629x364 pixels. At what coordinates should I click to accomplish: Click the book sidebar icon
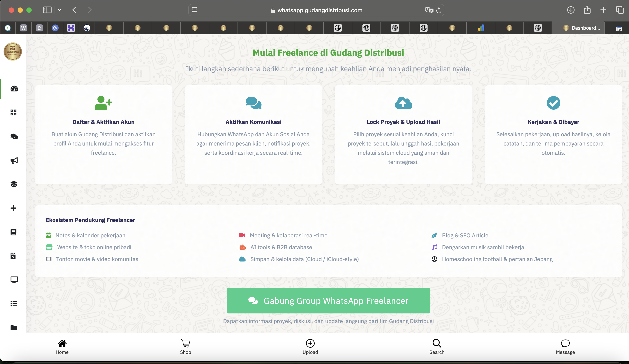(x=13, y=232)
